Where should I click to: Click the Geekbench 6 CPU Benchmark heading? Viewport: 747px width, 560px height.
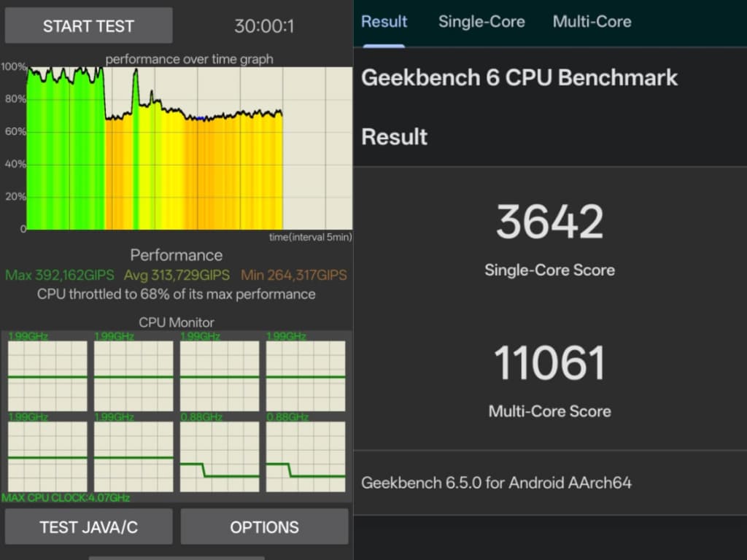[519, 78]
